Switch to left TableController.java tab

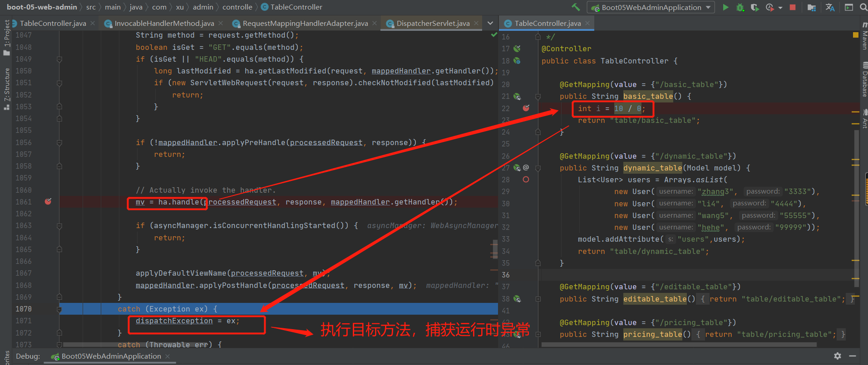click(x=53, y=23)
